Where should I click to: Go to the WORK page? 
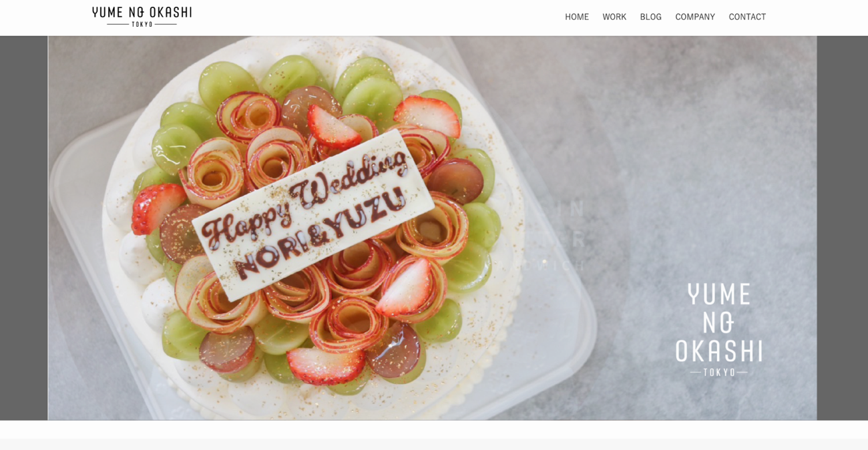(x=614, y=17)
